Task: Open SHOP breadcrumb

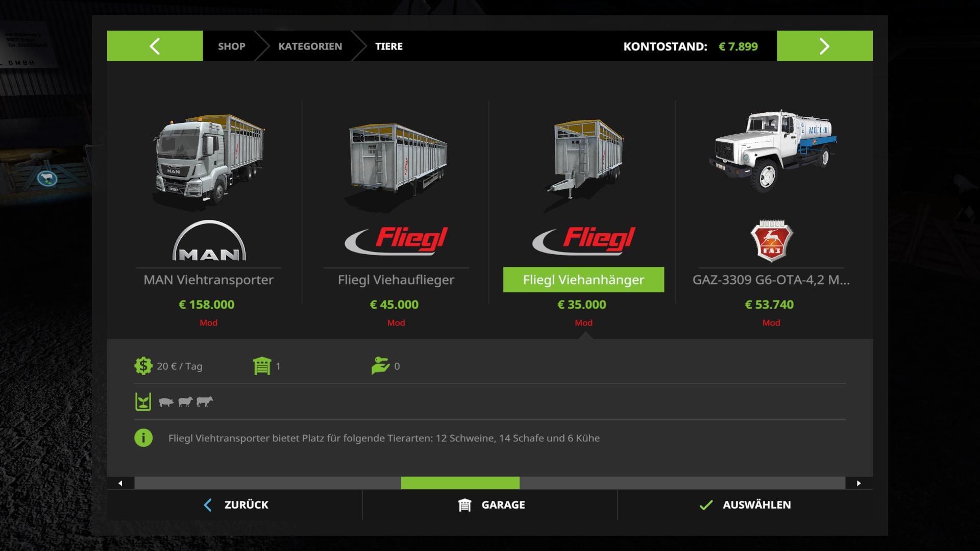Action: click(231, 46)
